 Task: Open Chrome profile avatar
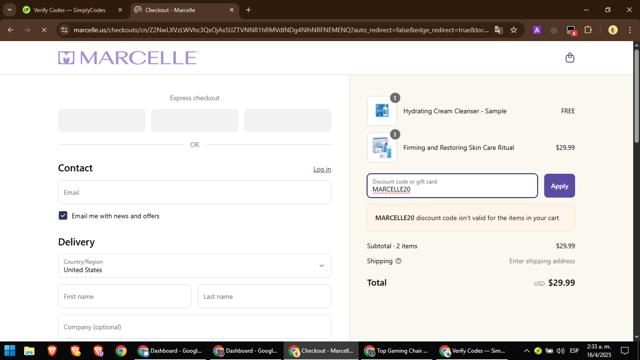coord(612,30)
